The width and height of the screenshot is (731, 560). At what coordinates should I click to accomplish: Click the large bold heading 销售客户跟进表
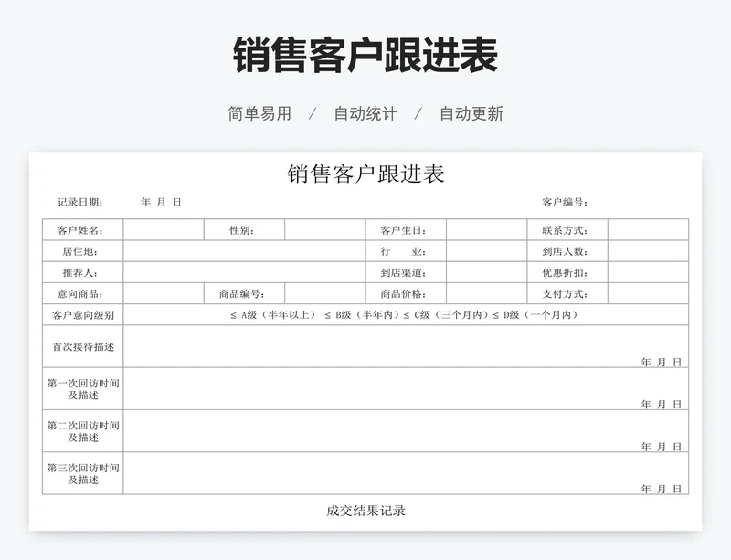365,56
